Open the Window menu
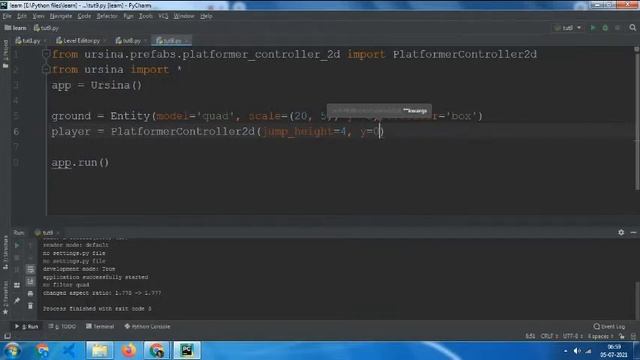This screenshot has width=640, height=360. [x=184, y=16]
